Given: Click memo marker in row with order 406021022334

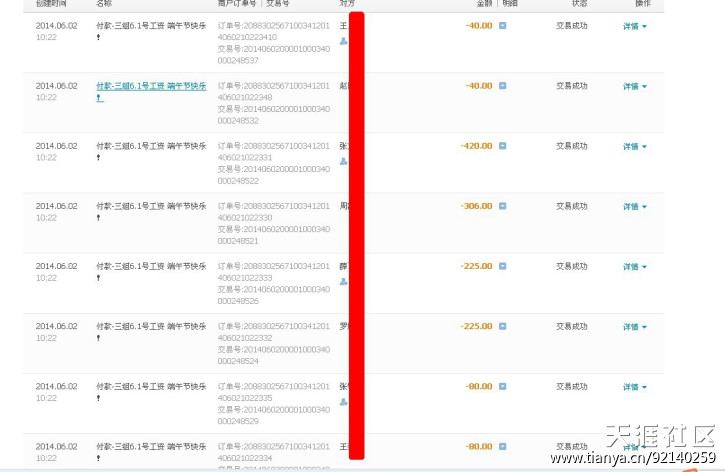Looking at the screenshot, I should pyautogui.click(x=98, y=458).
